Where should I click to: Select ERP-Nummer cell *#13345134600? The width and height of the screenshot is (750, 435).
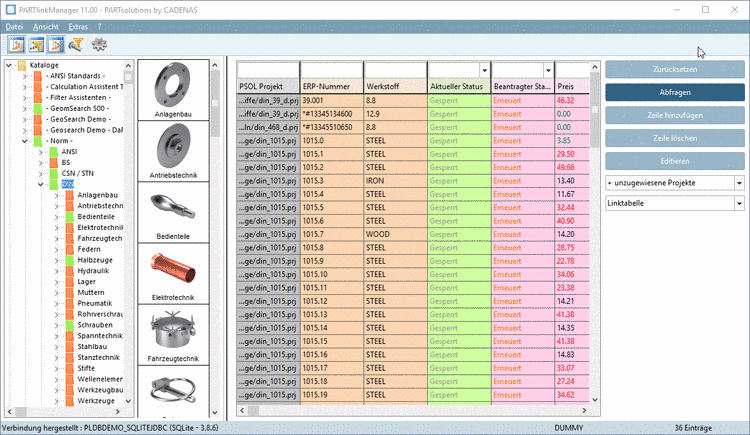(x=332, y=114)
